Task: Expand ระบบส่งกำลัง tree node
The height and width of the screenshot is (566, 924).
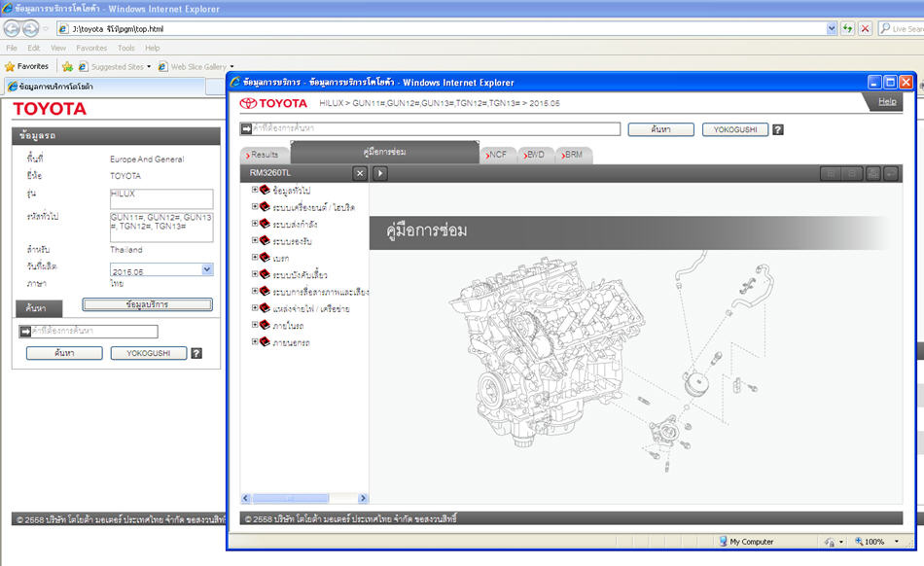Action: (x=255, y=224)
